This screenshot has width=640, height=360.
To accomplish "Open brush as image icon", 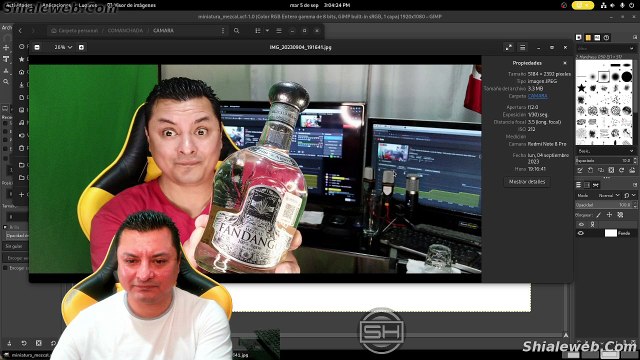I will coord(632,170).
